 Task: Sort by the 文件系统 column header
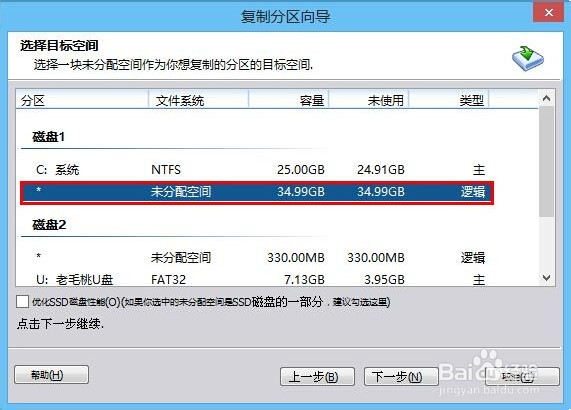(198, 100)
